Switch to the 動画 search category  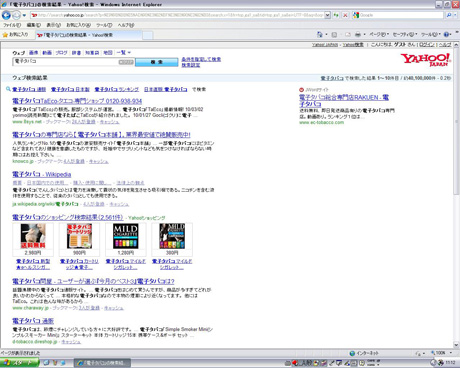pyautogui.click(x=47, y=53)
